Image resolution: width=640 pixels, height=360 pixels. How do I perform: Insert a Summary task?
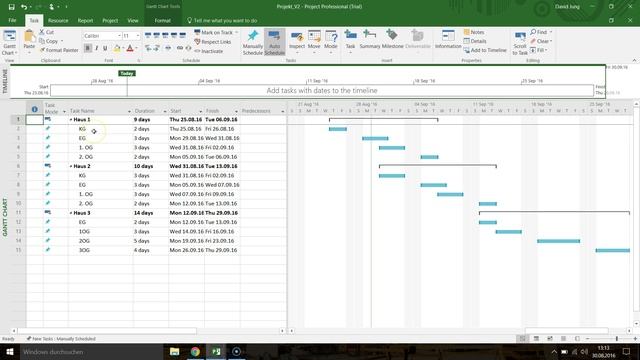point(369,40)
